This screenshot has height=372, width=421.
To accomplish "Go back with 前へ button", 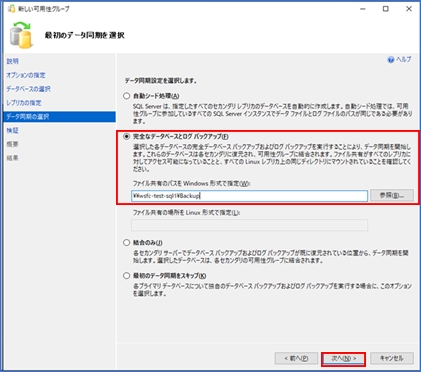I will click(296, 359).
